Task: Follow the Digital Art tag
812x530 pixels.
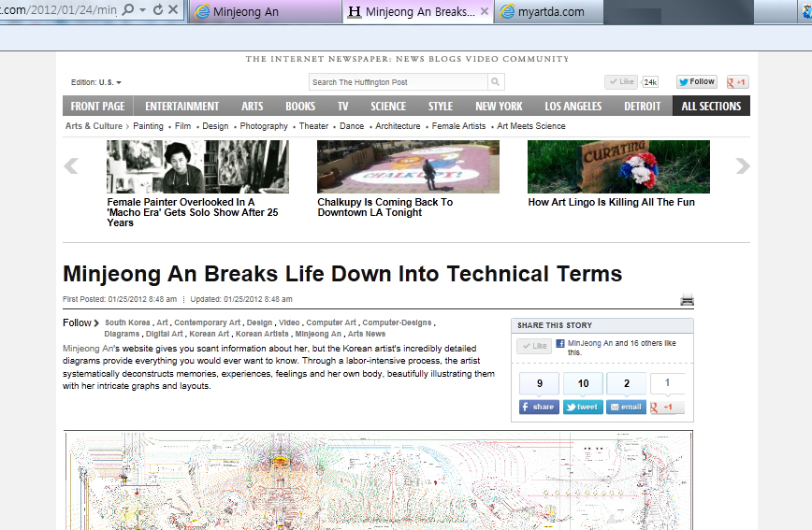Action: [164, 334]
